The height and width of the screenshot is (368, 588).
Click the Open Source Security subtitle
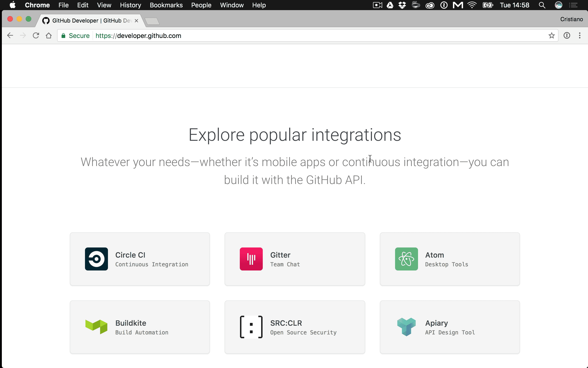pyautogui.click(x=303, y=333)
